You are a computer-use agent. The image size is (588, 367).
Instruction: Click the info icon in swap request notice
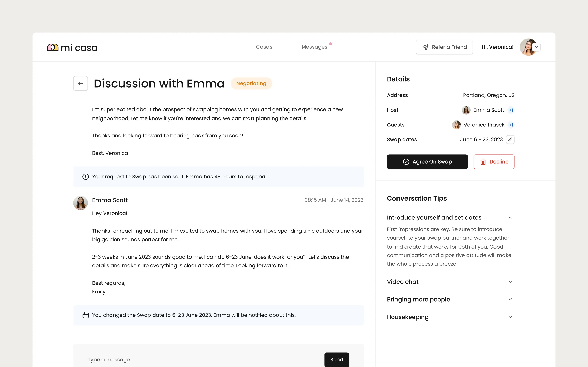tap(86, 176)
